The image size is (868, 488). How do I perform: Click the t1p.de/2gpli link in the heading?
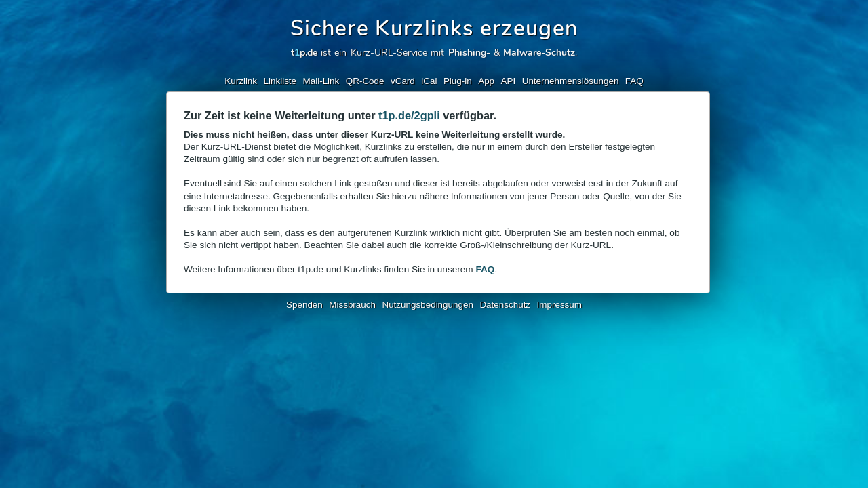[409, 116]
